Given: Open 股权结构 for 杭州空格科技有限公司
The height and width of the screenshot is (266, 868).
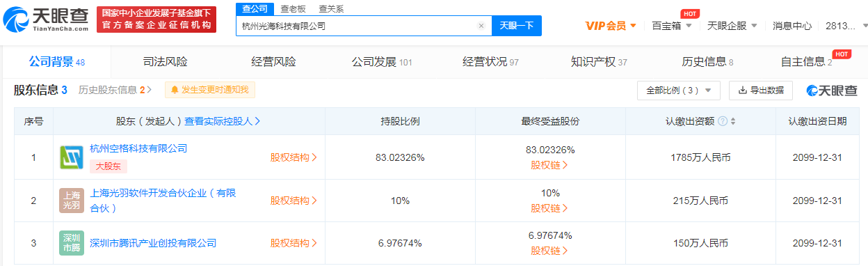Looking at the screenshot, I should pyautogui.click(x=294, y=157).
